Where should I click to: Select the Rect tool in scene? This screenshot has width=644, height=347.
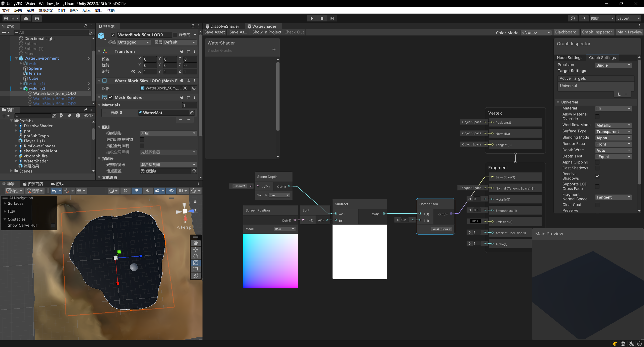point(196,269)
